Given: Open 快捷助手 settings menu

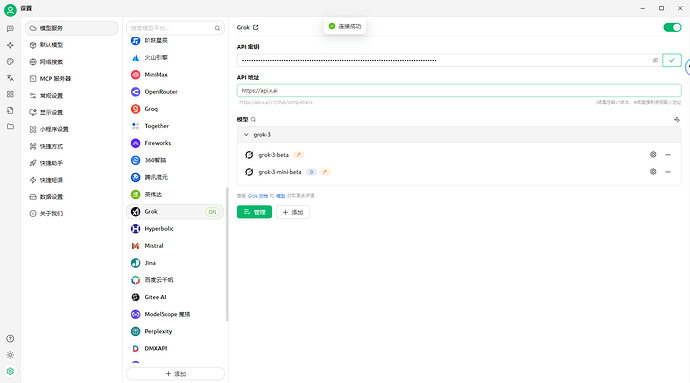Looking at the screenshot, I should [72, 163].
